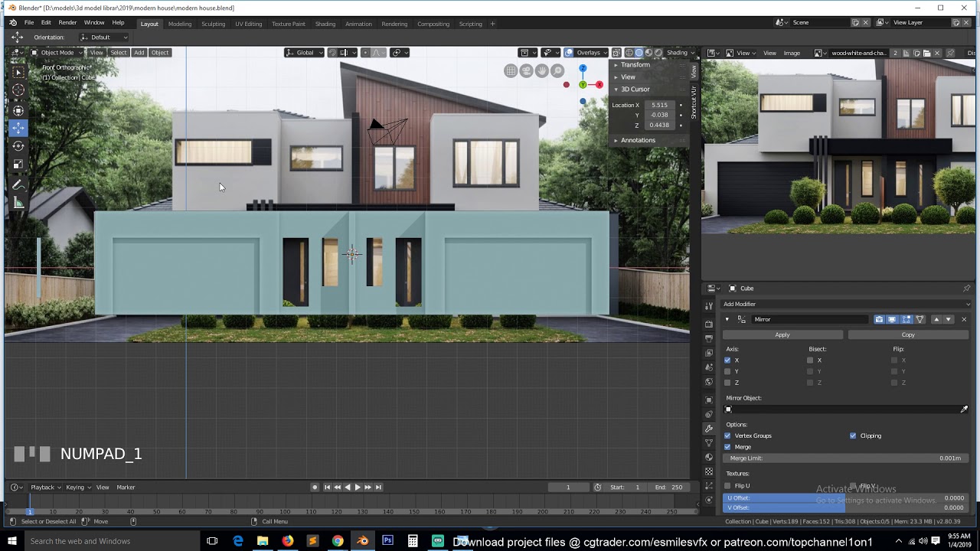Toggle Mirror modifier viewport visibility

coord(893,319)
